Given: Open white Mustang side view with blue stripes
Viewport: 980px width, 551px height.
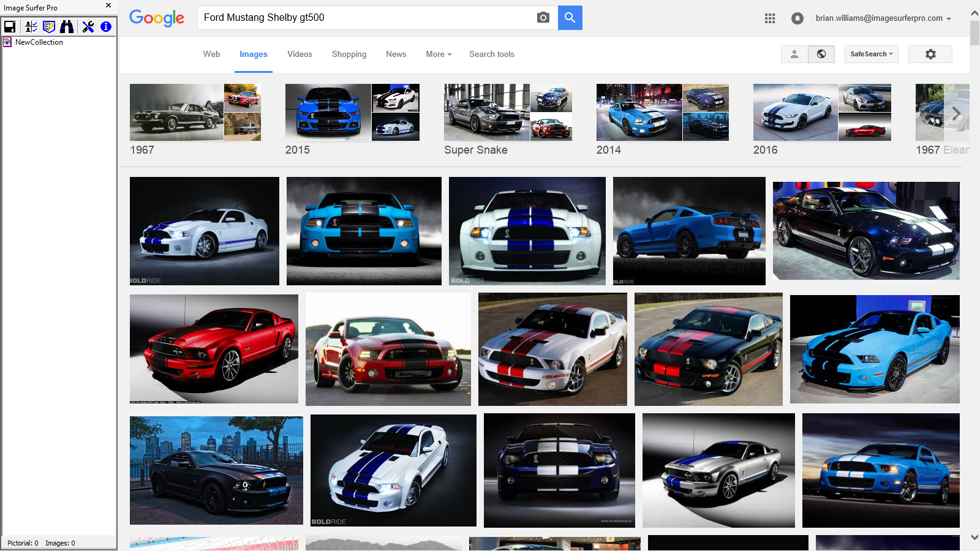Looking at the screenshot, I should point(205,231).
